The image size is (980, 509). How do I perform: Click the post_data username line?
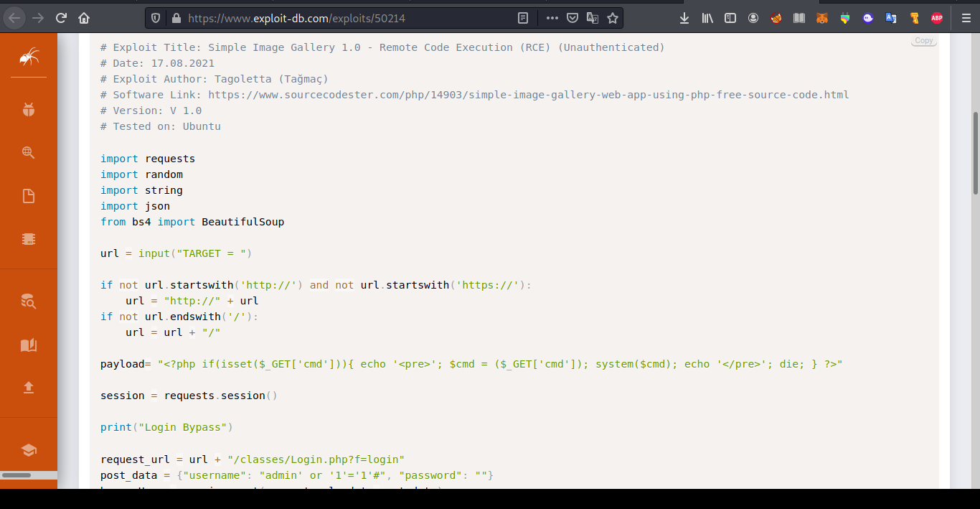tap(297, 475)
